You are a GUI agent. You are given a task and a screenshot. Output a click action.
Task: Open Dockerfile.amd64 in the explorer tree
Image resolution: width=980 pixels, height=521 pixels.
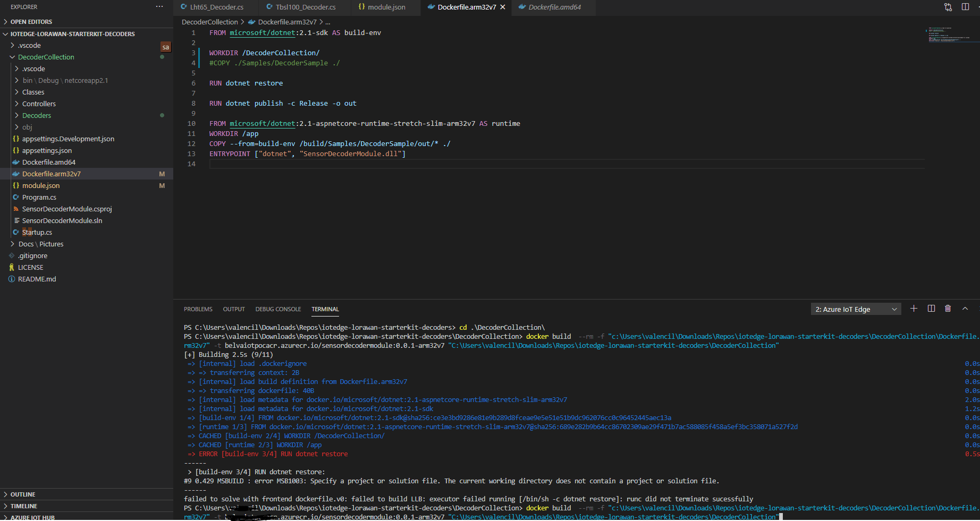pyautogui.click(x=87, y=162)
